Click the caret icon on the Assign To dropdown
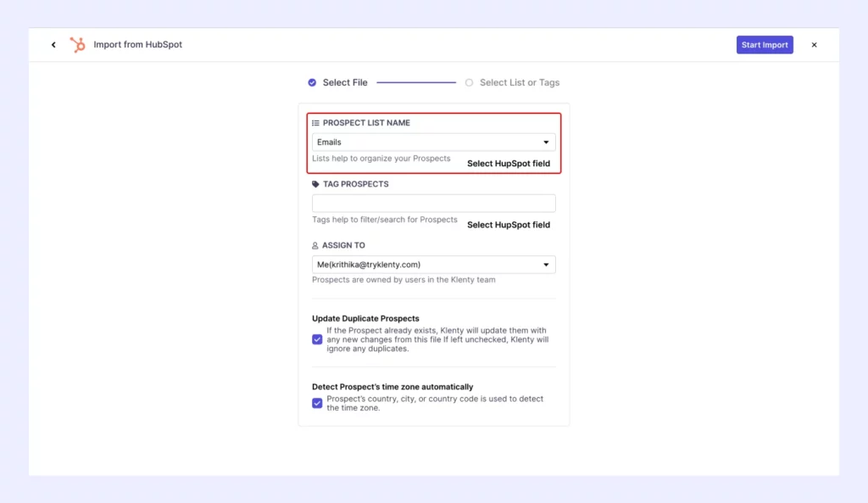 pos(547,264)
